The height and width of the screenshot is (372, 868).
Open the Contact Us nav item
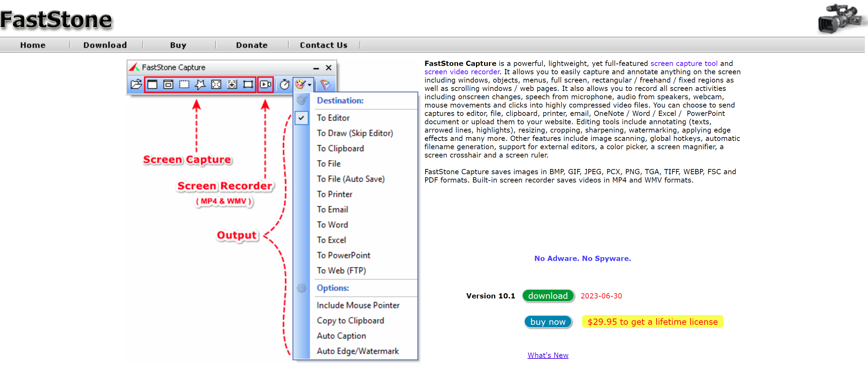[324, 45]
